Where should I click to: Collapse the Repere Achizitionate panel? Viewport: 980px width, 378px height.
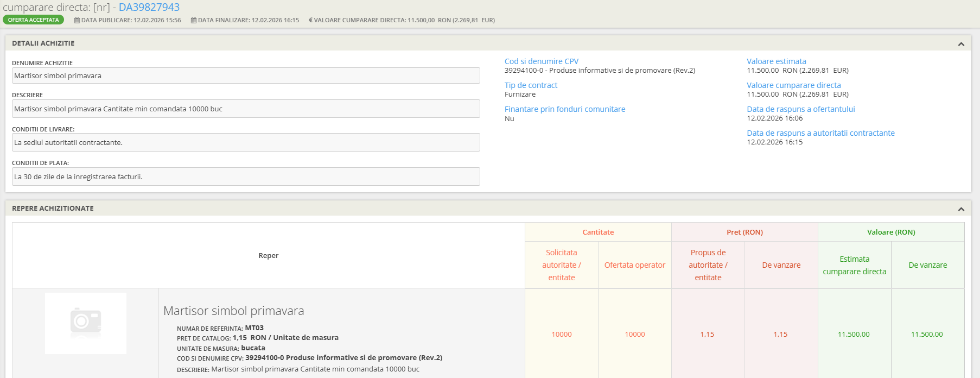tap(961, 209)
